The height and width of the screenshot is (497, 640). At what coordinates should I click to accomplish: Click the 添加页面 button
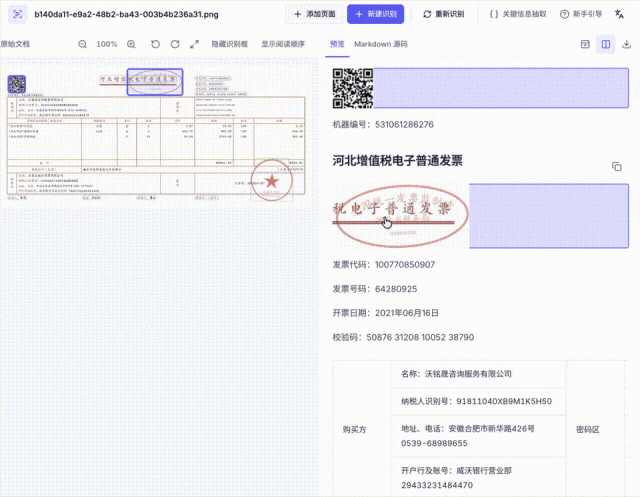(x=314, y=14)
